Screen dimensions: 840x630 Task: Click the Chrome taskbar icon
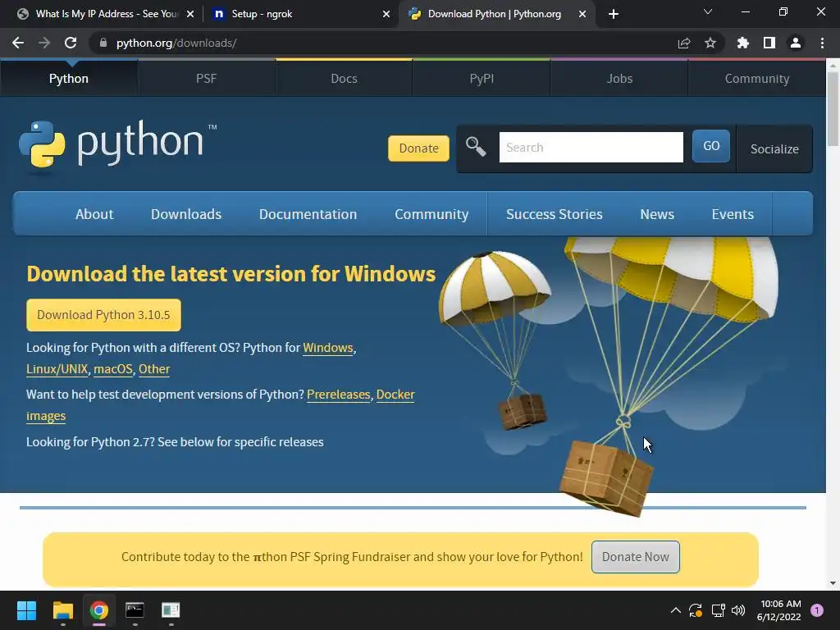pos(98,610)
